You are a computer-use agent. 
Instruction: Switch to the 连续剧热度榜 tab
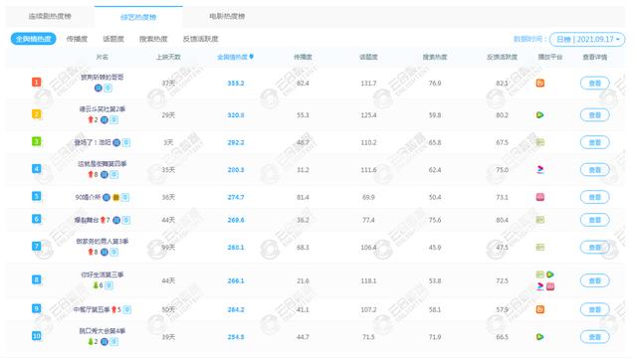point(50,16)
